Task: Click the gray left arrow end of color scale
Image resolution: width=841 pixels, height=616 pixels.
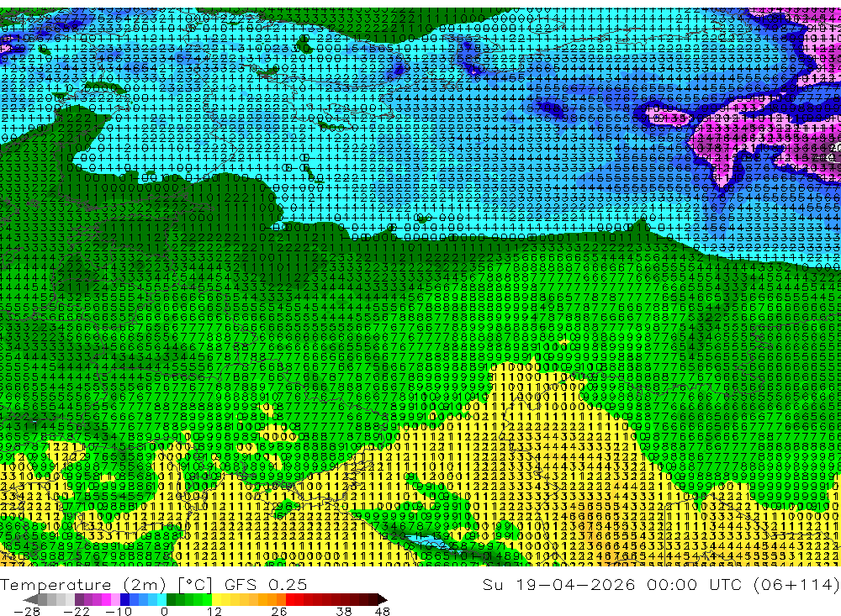Action: (x=30, y=599)
